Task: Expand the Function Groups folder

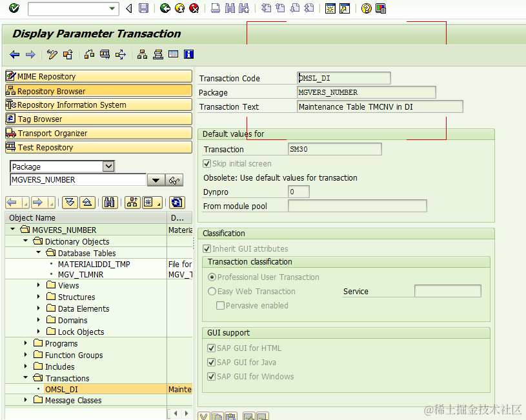Action: tap(26, 354)
